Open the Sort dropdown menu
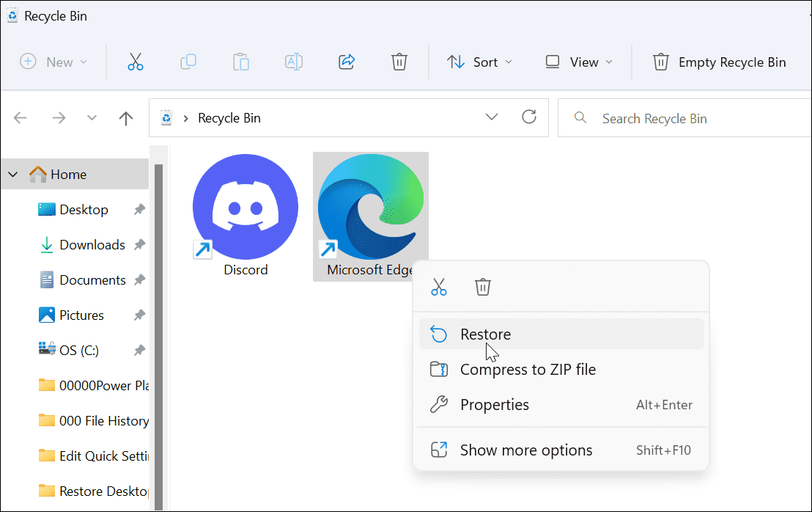The image size is (812, 512). tap(480, 62)
